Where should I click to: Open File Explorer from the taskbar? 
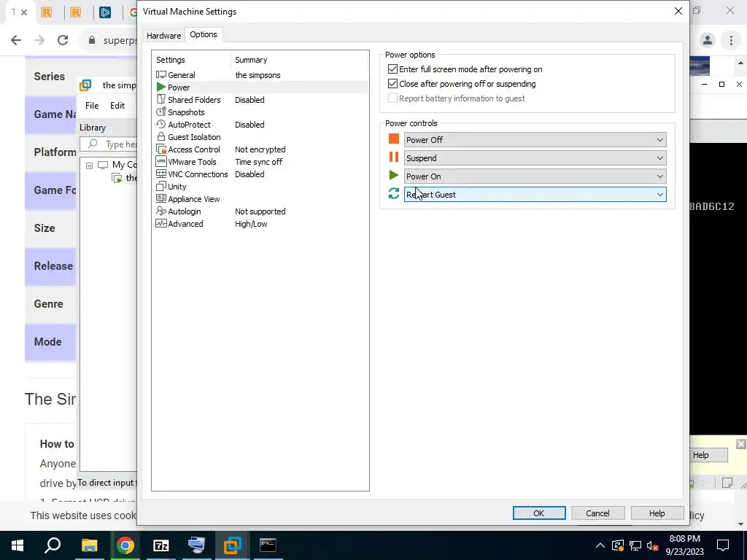point(89,545)
